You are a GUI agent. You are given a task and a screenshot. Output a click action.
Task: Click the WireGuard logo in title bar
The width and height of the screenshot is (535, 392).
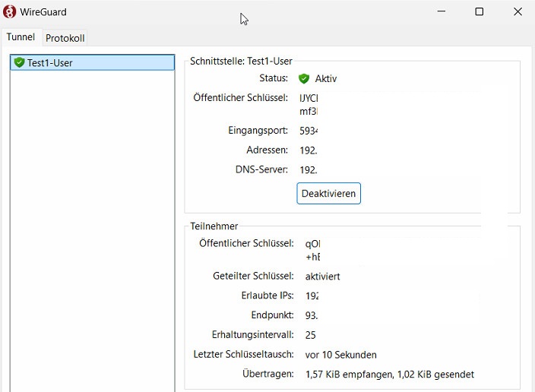pos(10,11)
